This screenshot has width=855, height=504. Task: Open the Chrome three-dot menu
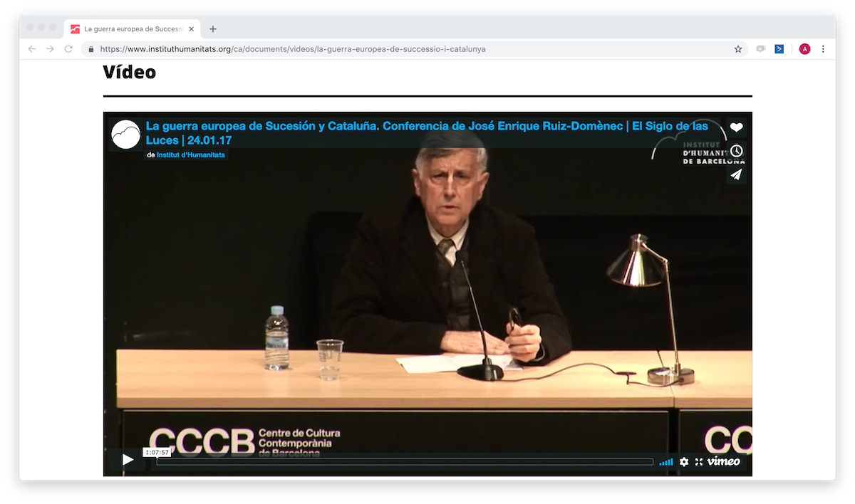pos(823,49)
